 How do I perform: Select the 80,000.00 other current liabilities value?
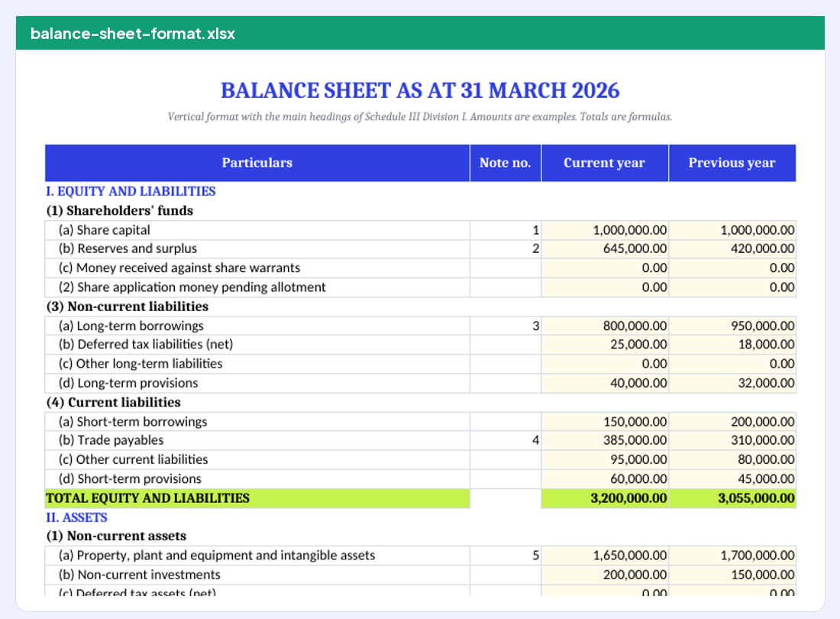[732, 460]
